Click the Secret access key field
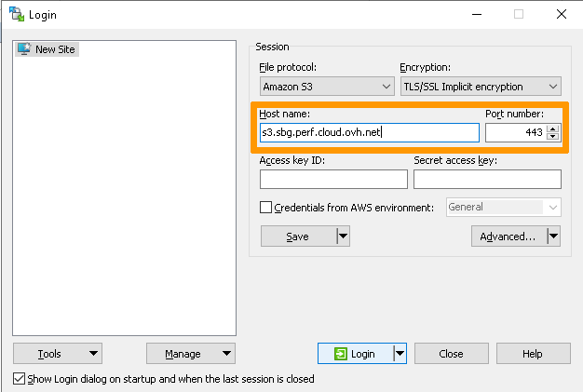 [487, 179]
